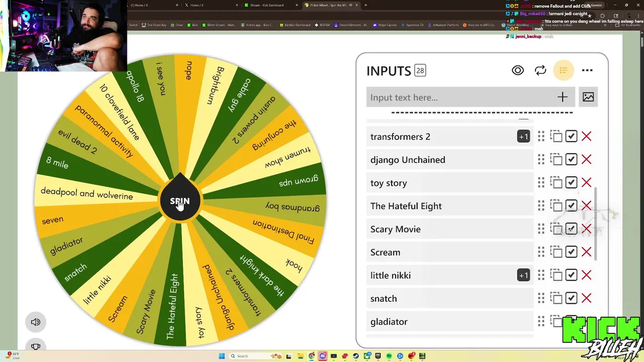Screen dimensions: 644x362
Task: Click the inputs list scrollbar
Action: pos(596,224)
